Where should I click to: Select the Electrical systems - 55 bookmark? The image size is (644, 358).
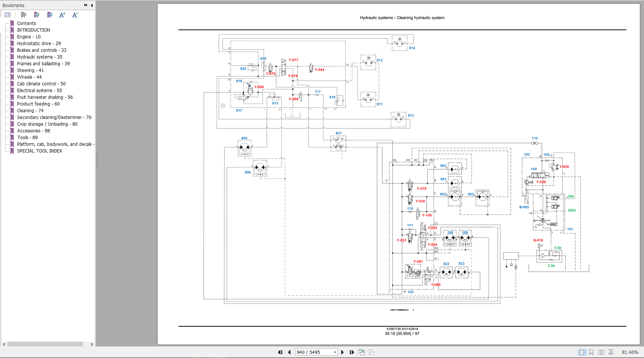[x=40, y=91]
